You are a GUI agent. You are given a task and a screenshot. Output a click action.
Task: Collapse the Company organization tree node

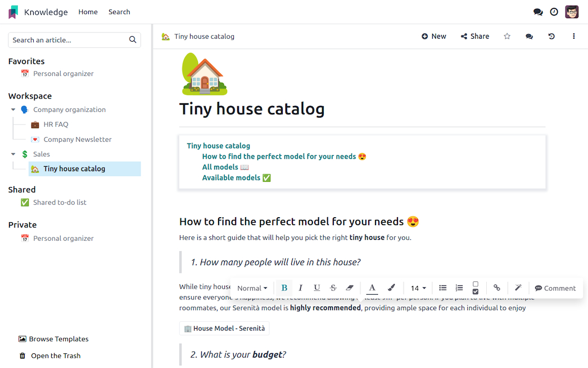click(13, 110)
